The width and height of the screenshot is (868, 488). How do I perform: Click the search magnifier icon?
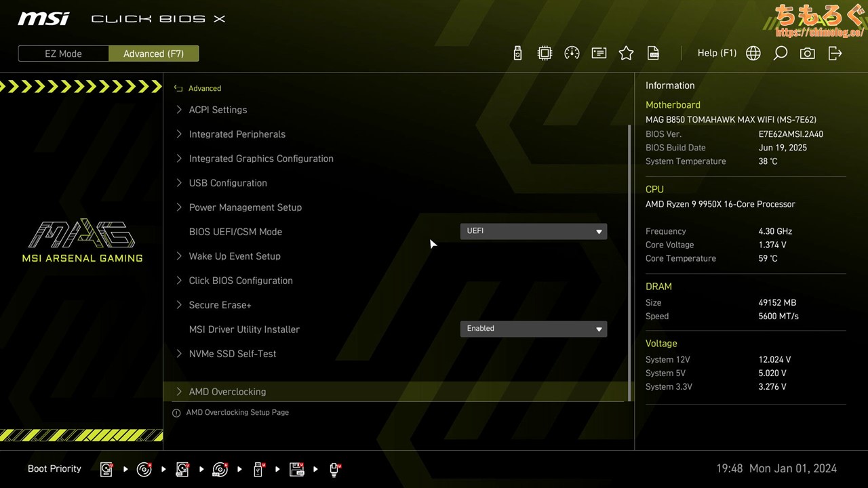click(780, 54)
